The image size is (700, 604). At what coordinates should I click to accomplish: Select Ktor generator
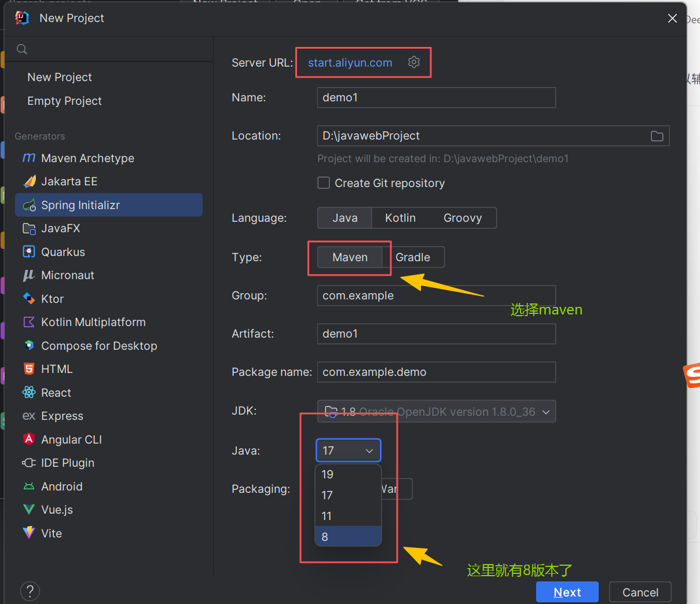click(x=109, y=299)
